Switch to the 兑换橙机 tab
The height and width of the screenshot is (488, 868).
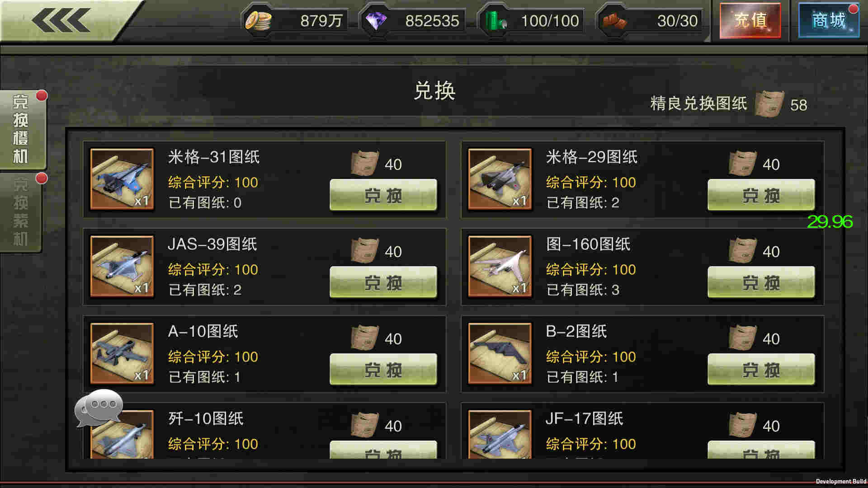point(22,129)
